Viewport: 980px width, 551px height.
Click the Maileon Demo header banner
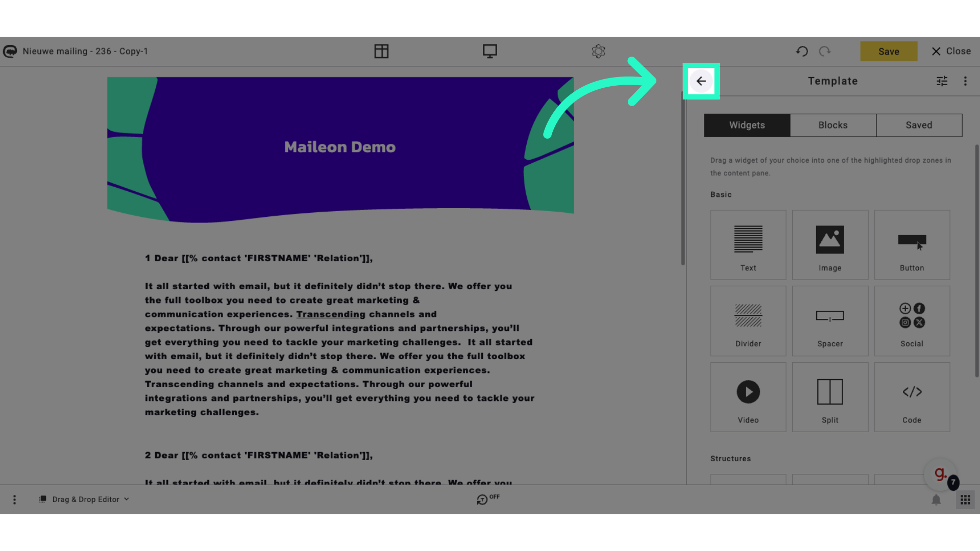pyautogui.click(x=340, y=149)
